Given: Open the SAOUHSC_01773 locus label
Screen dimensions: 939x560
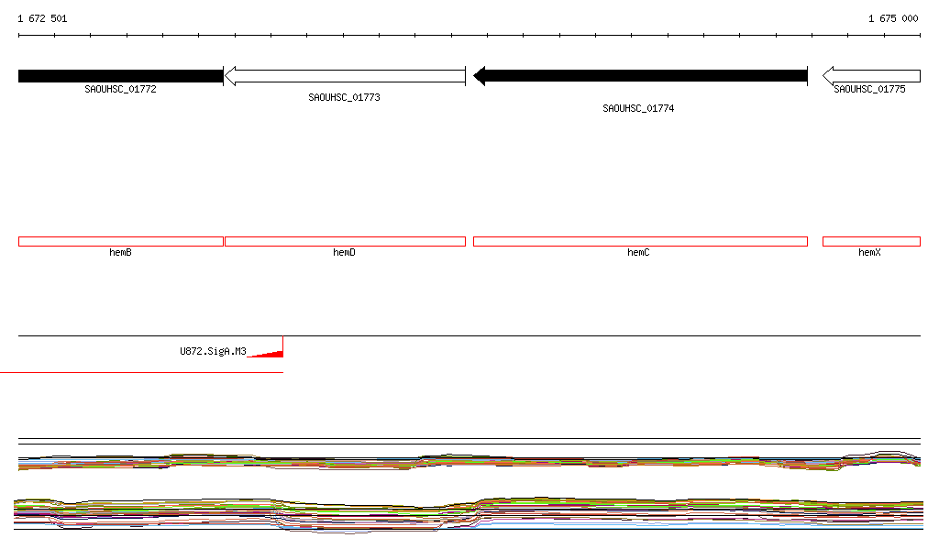Looking at the screenshot, I should click(344, 97).
